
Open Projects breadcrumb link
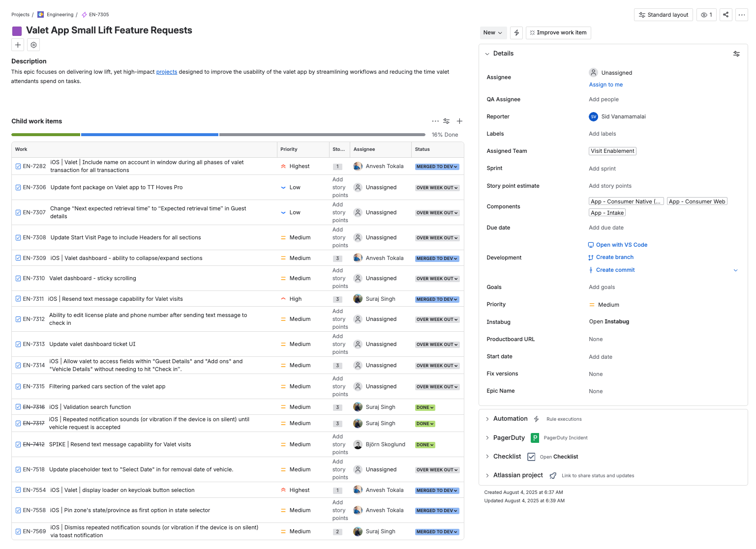coord(20,15)
